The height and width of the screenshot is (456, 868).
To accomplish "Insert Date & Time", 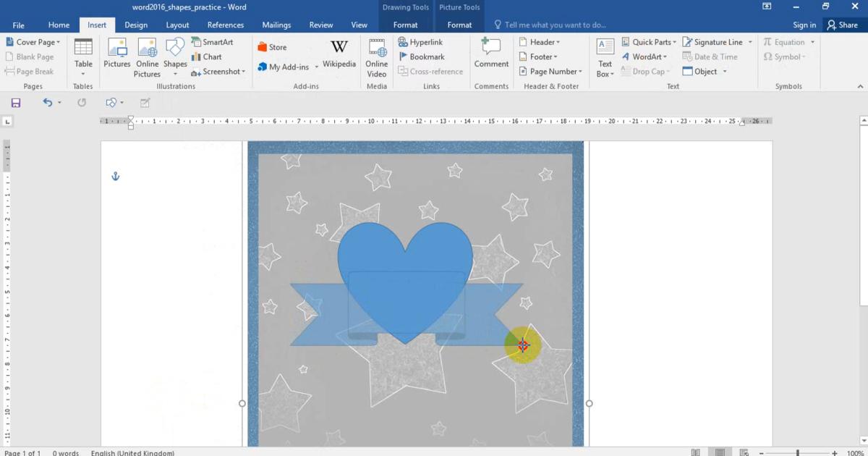I will click(710, 56).
